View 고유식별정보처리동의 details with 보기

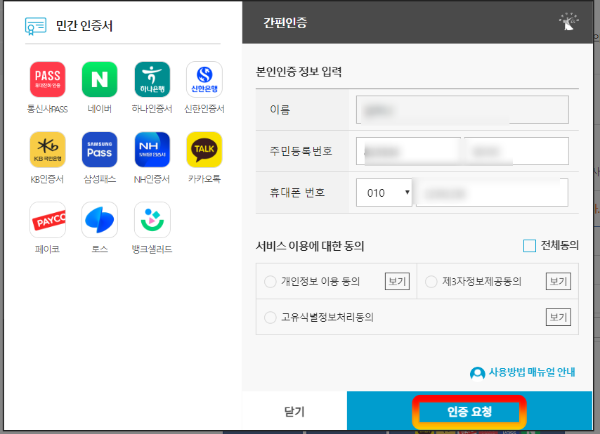click(x=558, y=317)
